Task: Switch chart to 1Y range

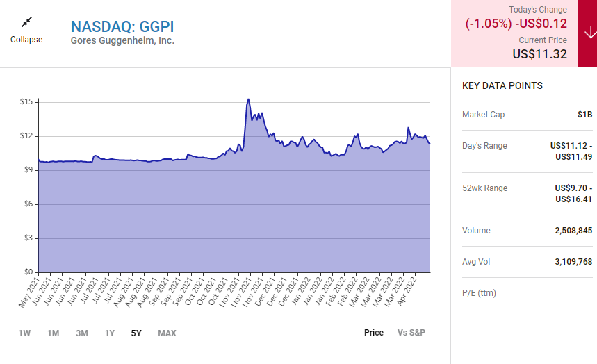Action: [110, 333]
